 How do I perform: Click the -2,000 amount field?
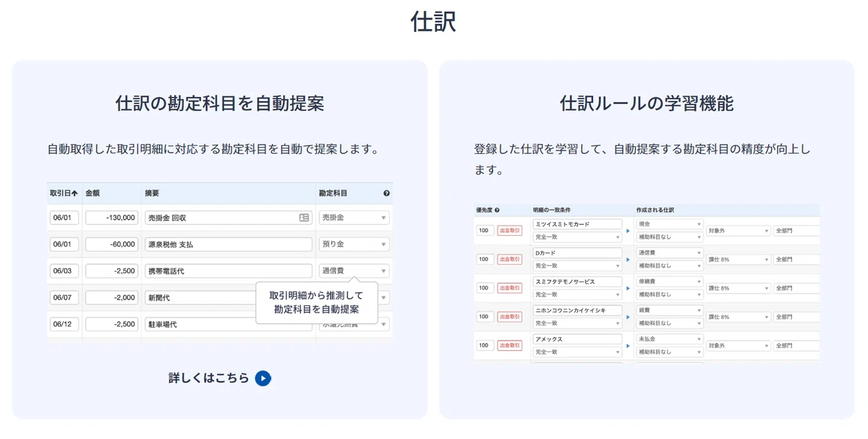[112, 297]
